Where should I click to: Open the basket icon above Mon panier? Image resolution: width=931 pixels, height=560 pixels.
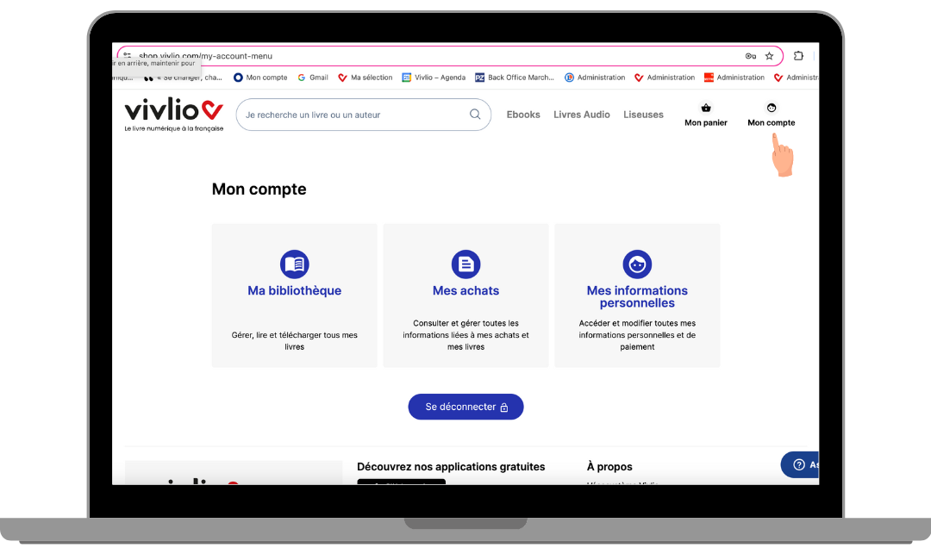(706, 108)
